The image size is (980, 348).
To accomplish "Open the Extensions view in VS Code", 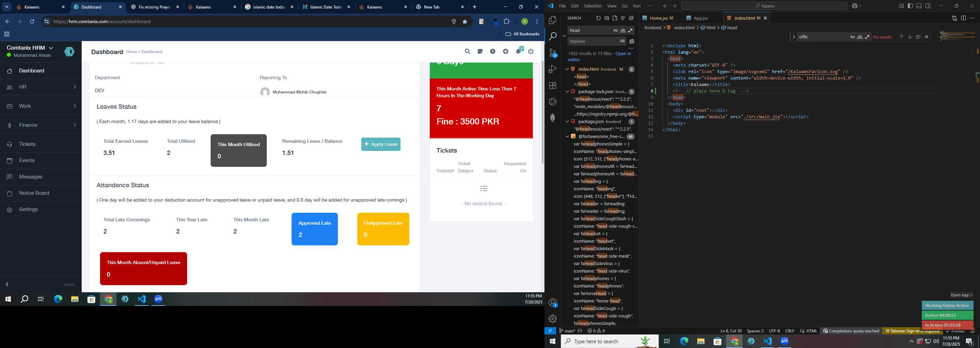I will point(552,86).
